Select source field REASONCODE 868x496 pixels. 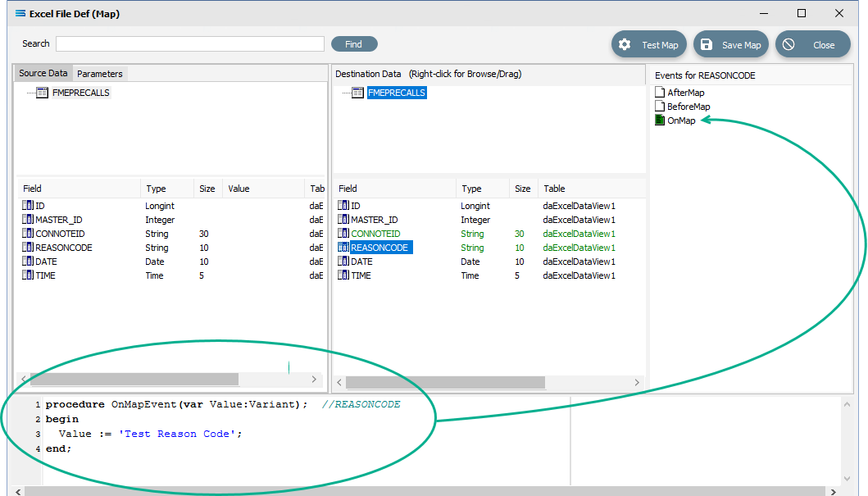[x=64, y=248]
